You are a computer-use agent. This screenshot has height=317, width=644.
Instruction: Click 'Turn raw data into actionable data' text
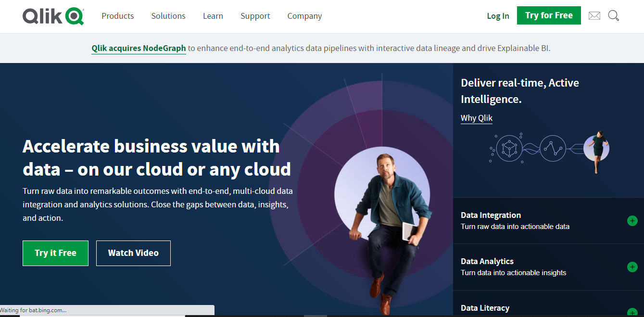pos(515,227)
